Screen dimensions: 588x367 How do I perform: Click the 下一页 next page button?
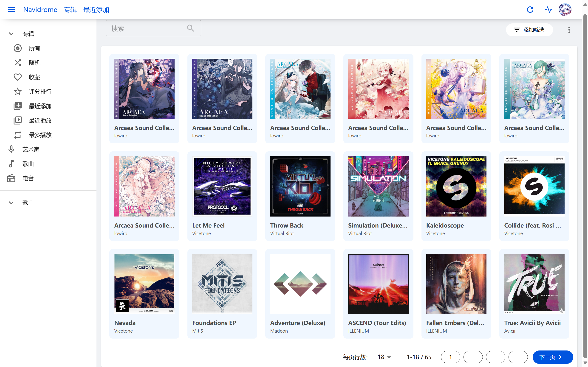pos(553,357)
